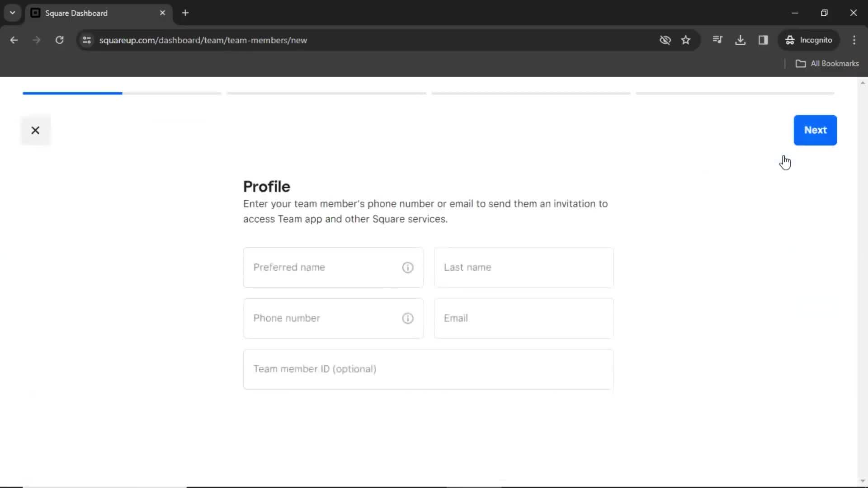Click the Preferred name input field
The height and width of the screenshot is (488, 868).
click(333, 267)
